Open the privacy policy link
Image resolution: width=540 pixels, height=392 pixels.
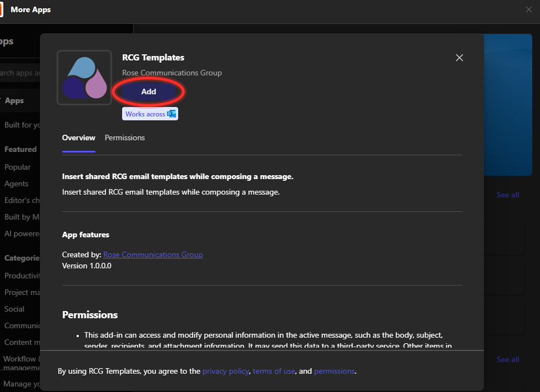225,371
